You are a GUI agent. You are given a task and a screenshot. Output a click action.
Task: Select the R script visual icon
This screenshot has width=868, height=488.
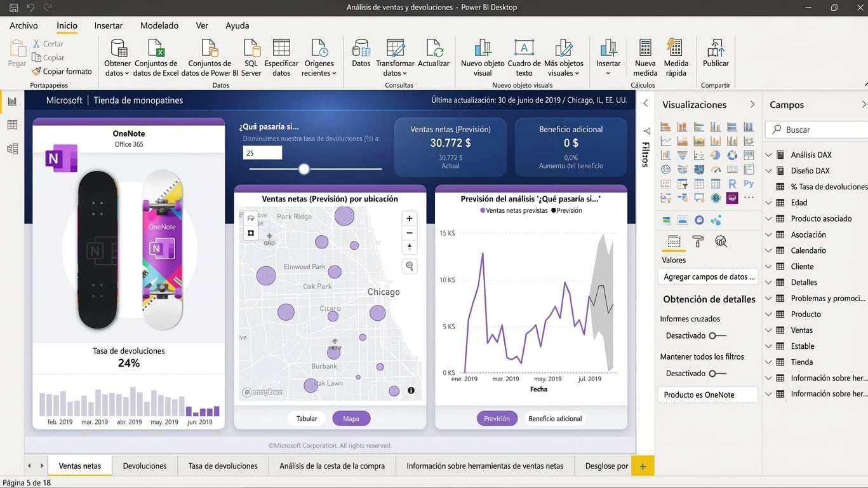point(732,184)
